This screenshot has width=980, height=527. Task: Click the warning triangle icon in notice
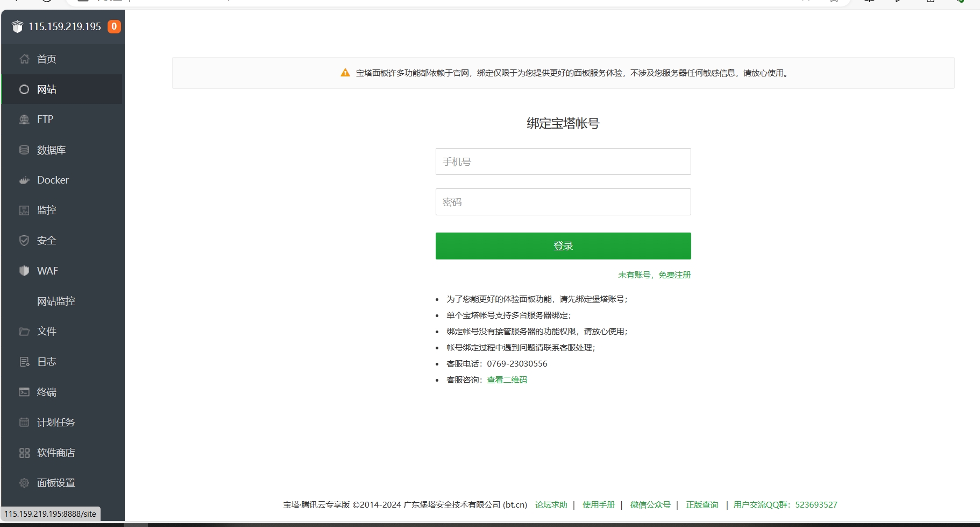(345, 73)
